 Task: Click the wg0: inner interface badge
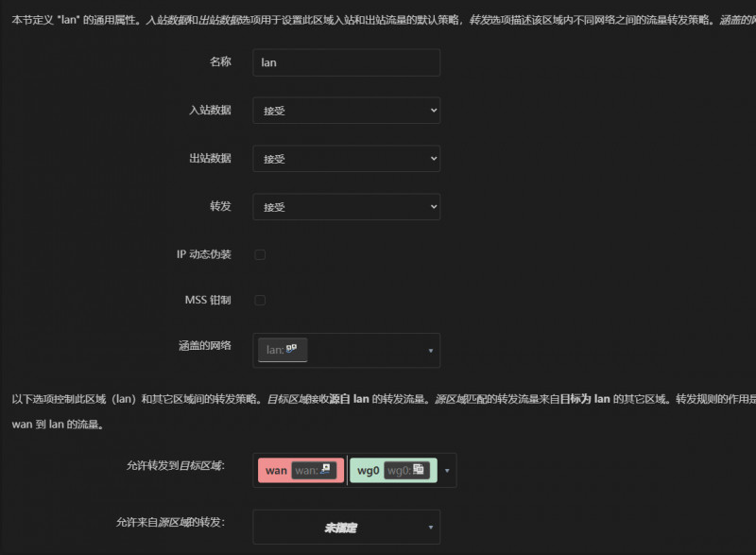[x=406, y=470]
